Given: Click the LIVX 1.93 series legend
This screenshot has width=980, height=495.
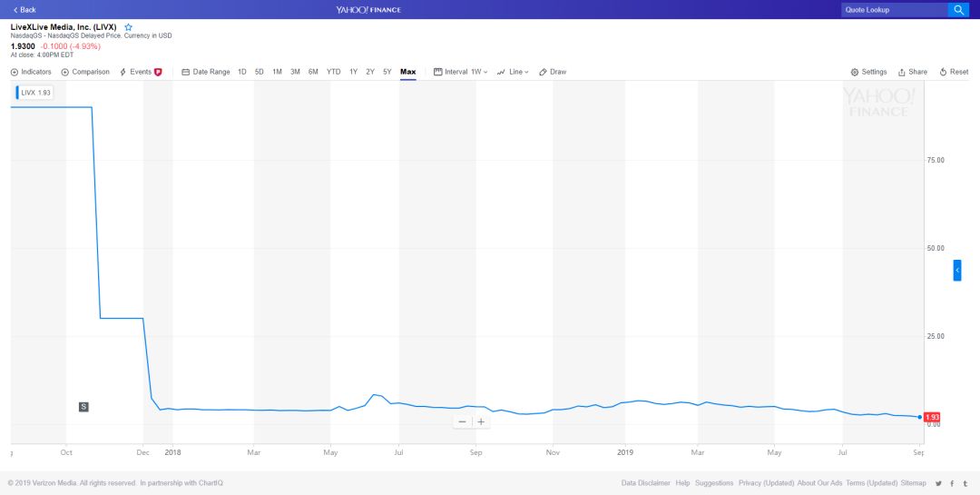Looking at the screenshot, I should [x=34, y=93].
